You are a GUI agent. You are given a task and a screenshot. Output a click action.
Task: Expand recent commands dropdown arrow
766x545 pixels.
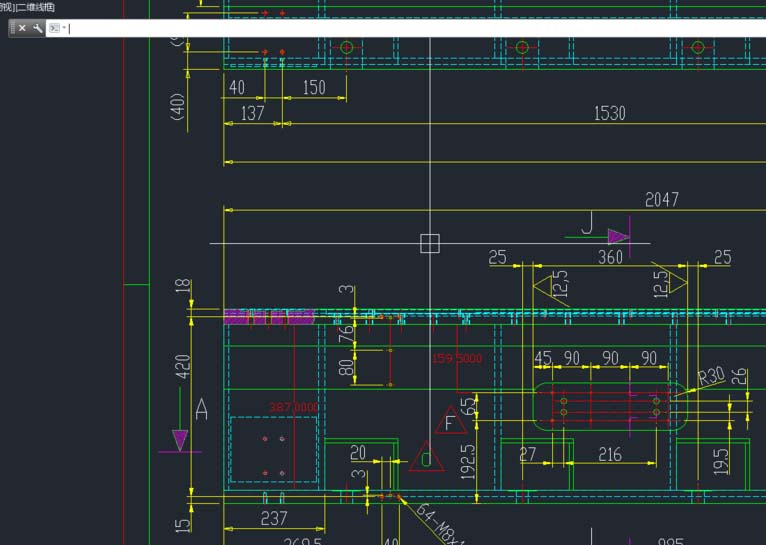pyautogui.click(x=64, y=28)
